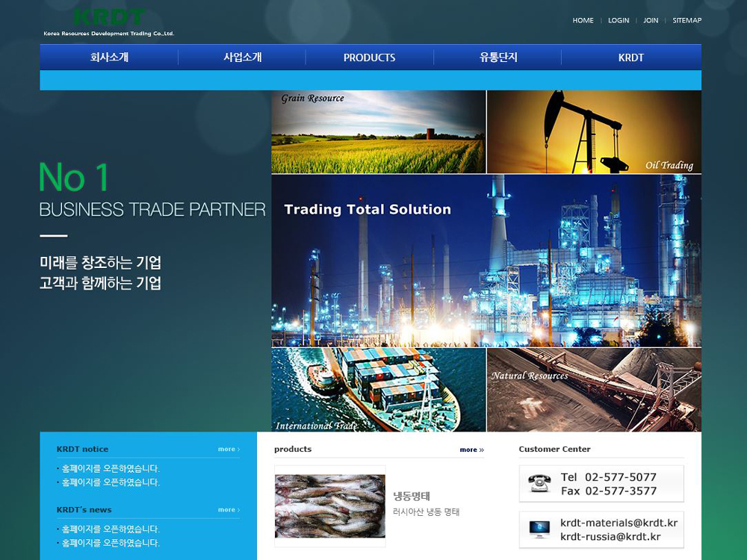Open the first KRDT notice entry

[111, 469]
